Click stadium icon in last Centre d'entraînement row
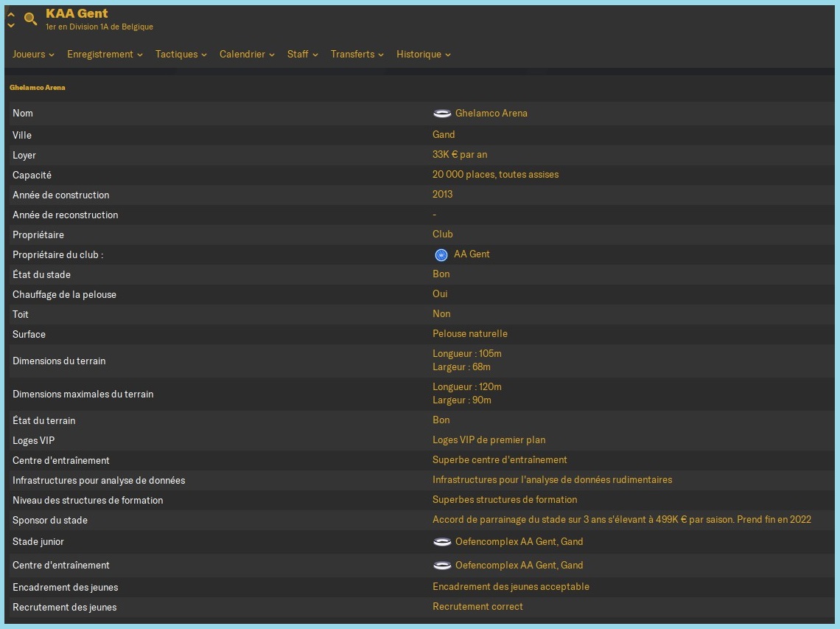 coord(442,565)
